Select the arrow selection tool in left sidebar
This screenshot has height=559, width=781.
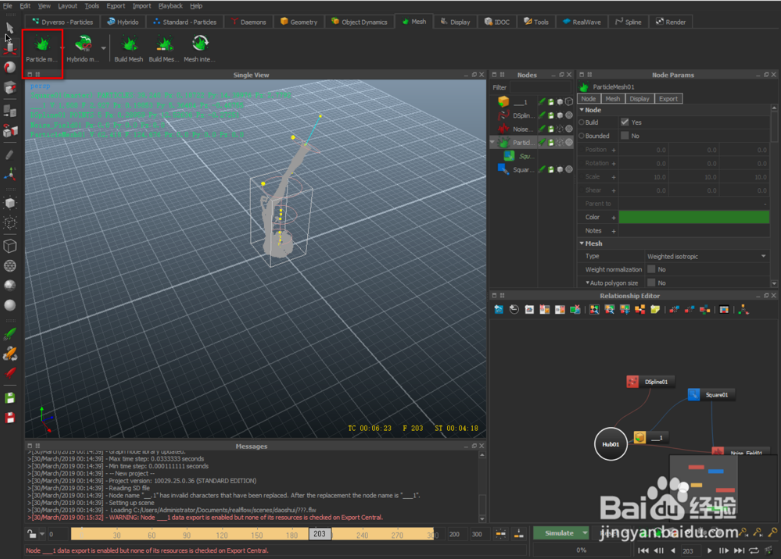point(9,27)
